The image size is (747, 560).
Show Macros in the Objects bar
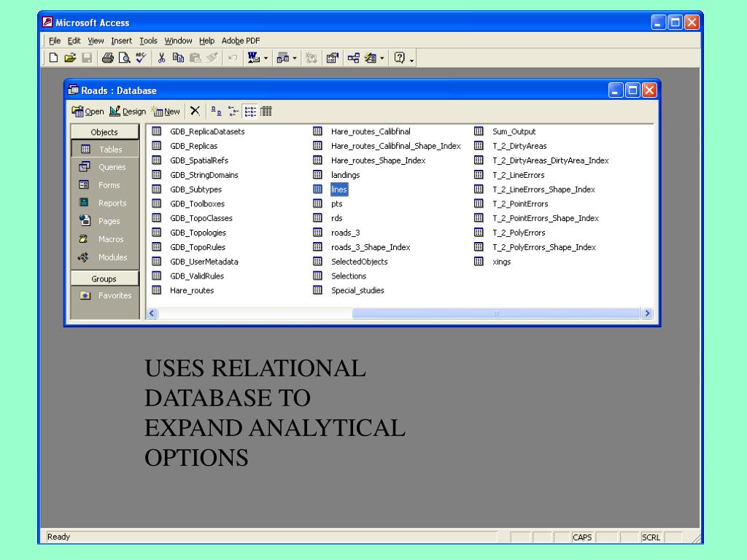[105, 239]
